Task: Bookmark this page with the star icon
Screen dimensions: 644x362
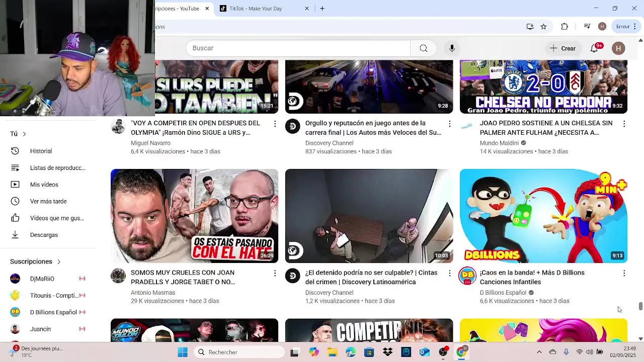Action: point(543,27)
